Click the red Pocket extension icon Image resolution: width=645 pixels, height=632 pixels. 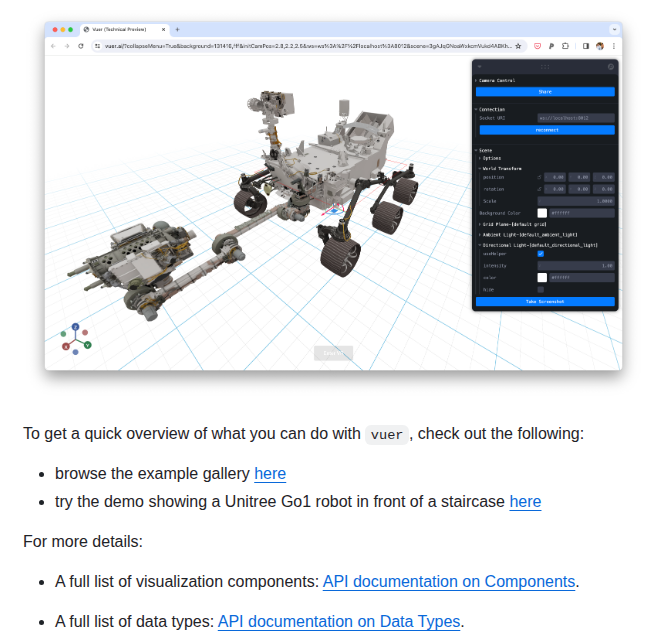pos(537,46)
